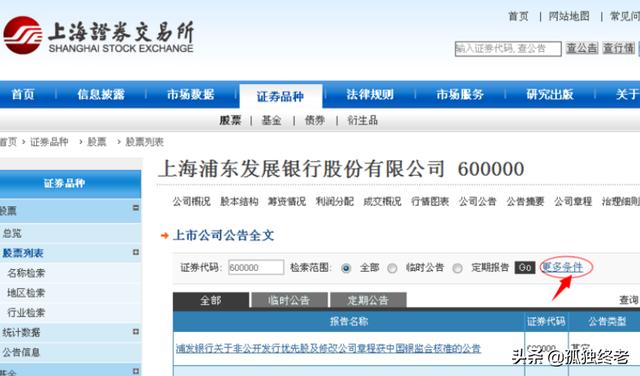Click the 证券代码 column header

pyautogui.click(x=546, y=322)
